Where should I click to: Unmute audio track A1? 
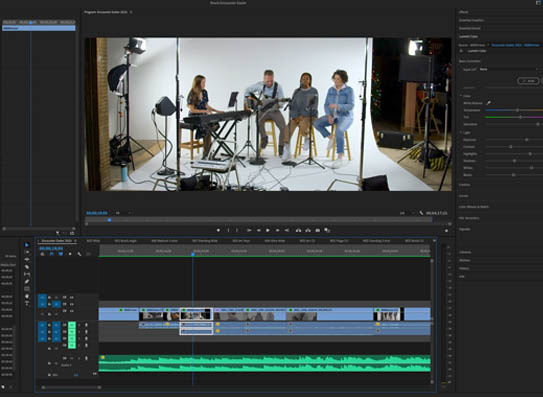[72, 325]
